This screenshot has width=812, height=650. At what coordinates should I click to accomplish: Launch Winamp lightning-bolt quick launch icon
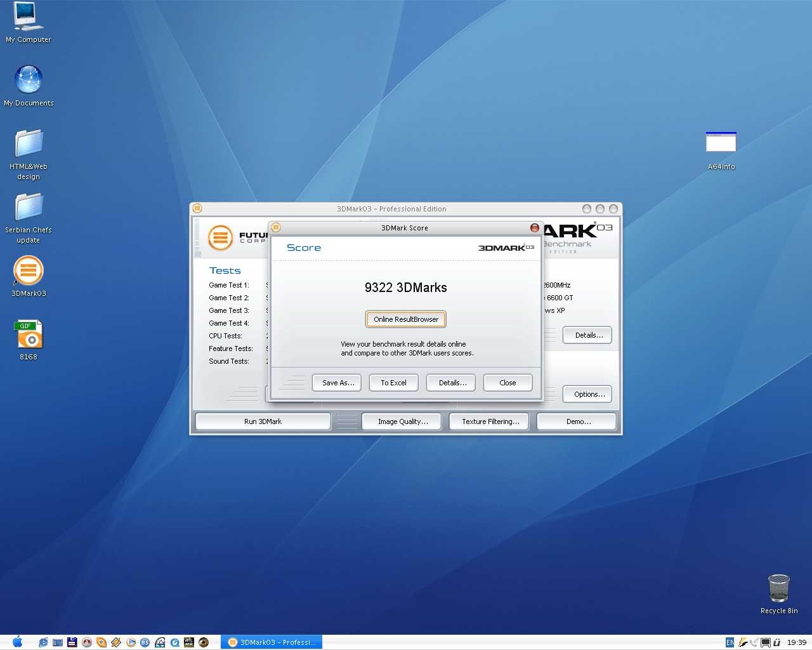pos(116,642)
